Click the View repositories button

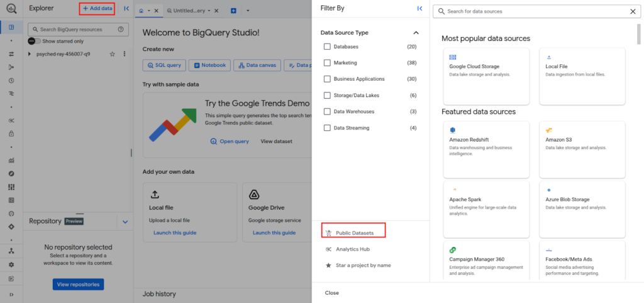pos(79,284)
